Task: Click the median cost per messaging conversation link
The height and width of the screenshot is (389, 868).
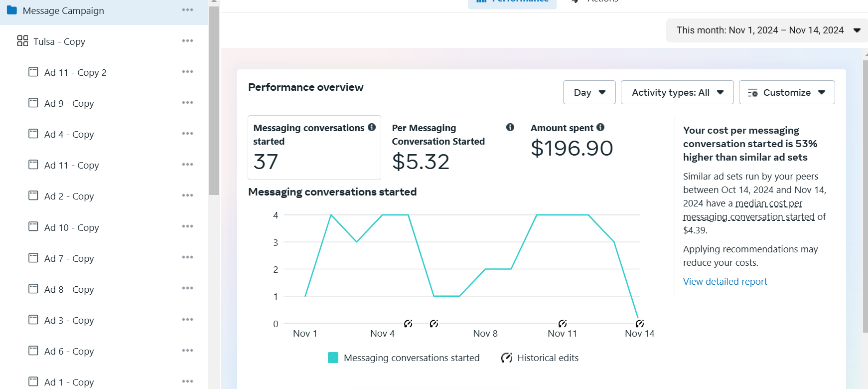Action: tap(768, 203)
